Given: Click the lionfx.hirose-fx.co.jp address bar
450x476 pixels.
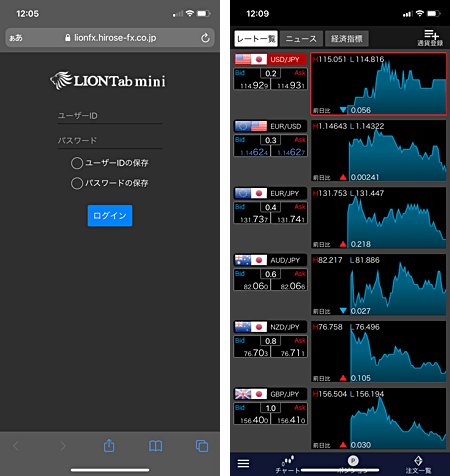Looking at the screenshot, I should pos(110,38).
